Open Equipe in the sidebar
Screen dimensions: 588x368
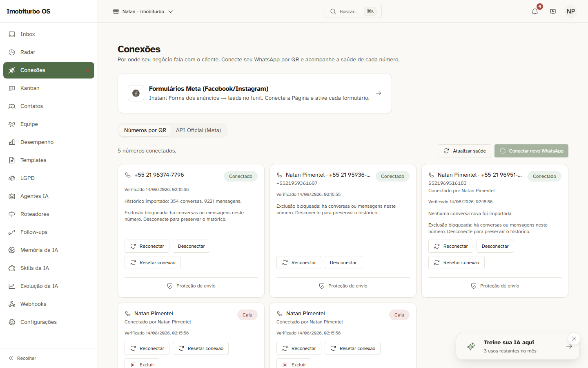point(49,124)
